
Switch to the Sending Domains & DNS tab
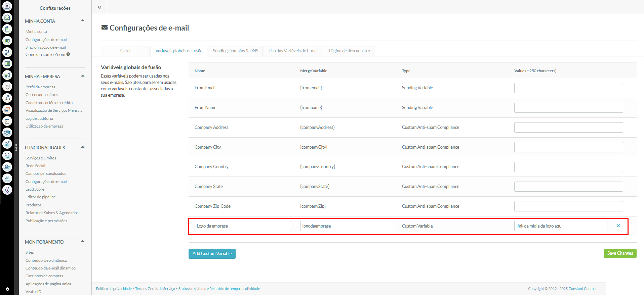[x=235, y=51]
